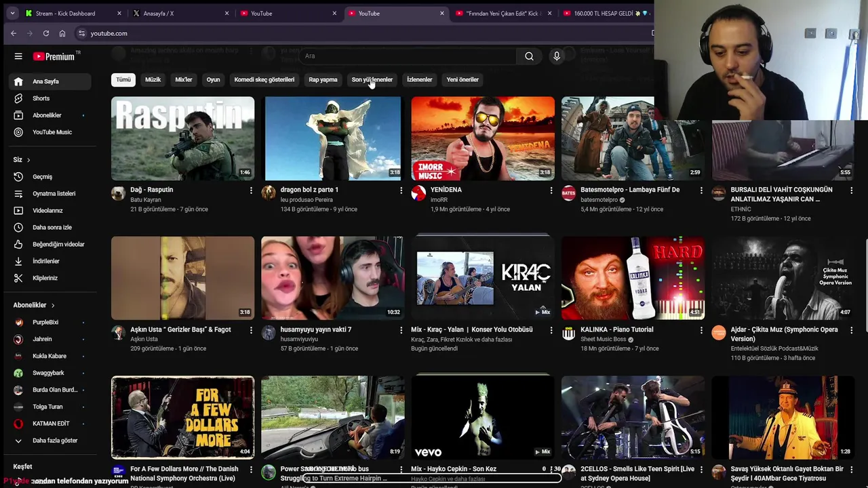This screenshot has width=868, height=488.
Task: Open options menu for YENİDENA video
Action: click(551, 190)
